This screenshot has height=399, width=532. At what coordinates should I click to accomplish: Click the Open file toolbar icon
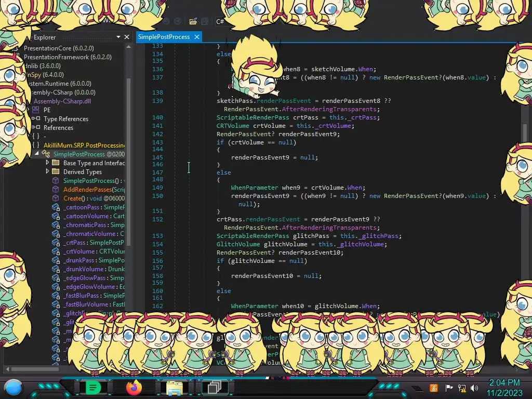[x=193, y=21]
